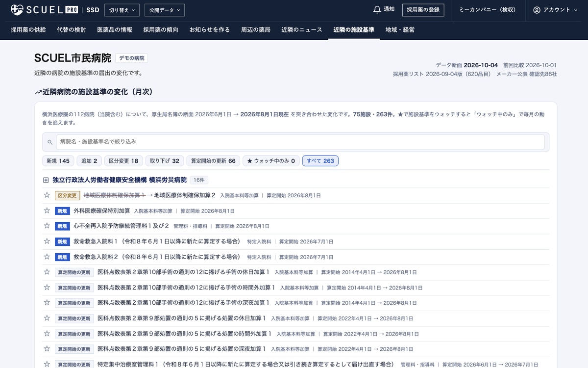Screen dimensions: 588x368
Task: Select the すべて 263 filter
Action: [x=320, y=161]
